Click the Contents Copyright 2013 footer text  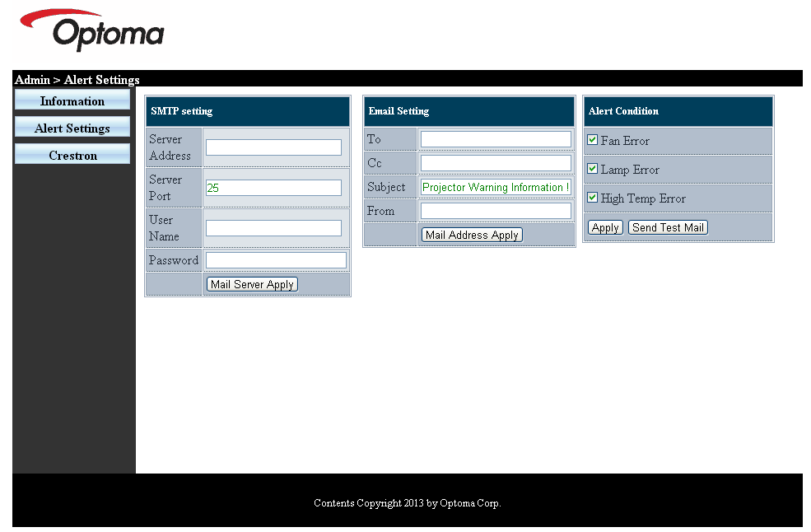407,503
